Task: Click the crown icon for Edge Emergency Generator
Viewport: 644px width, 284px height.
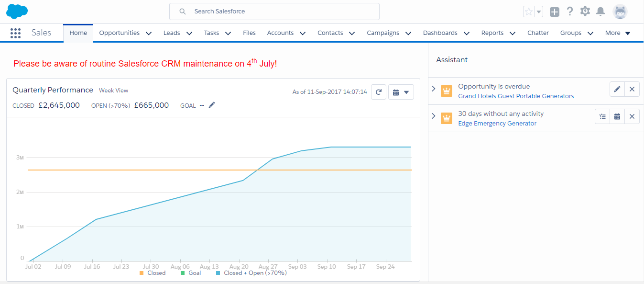Action: (447, 118)
